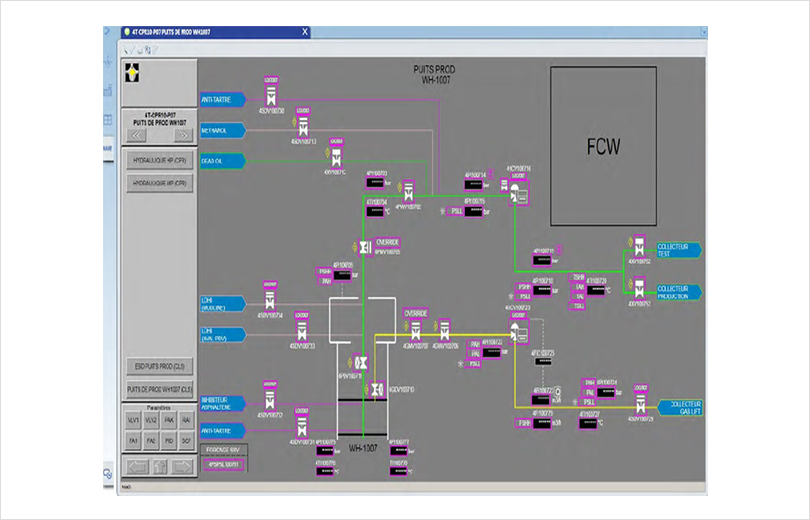Viewport: 810px width, 520px height.
Task: Click the grid icon in outer left sidebar
Action: coord(108,120)
